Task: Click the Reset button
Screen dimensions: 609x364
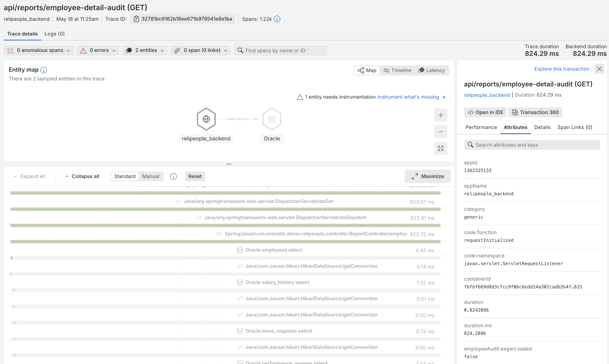Action: tap(195, 176)
